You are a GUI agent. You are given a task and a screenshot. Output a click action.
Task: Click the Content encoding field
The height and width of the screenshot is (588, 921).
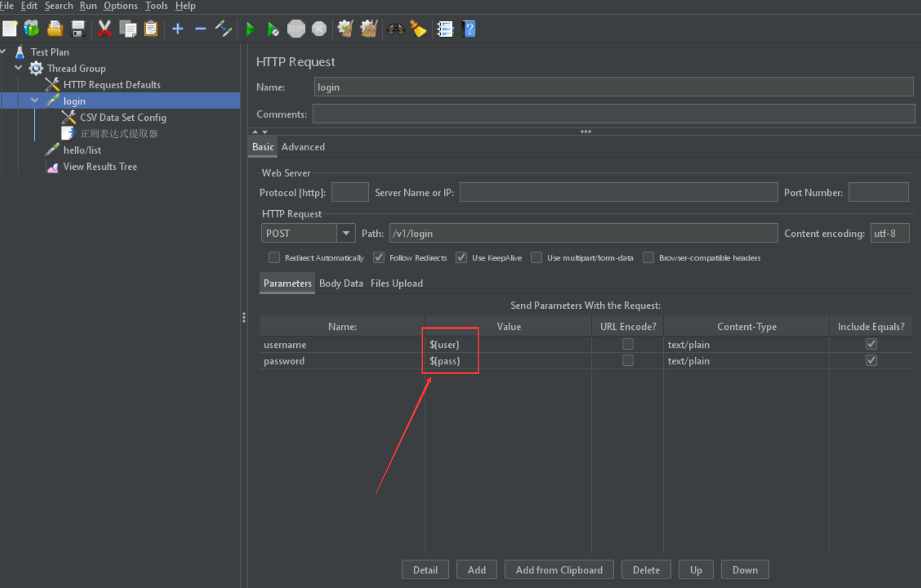click(x=890, y=233)
